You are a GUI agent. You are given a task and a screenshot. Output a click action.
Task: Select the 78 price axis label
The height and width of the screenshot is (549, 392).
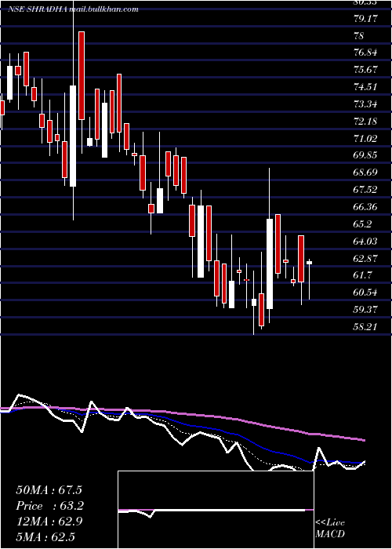[359, 36]
